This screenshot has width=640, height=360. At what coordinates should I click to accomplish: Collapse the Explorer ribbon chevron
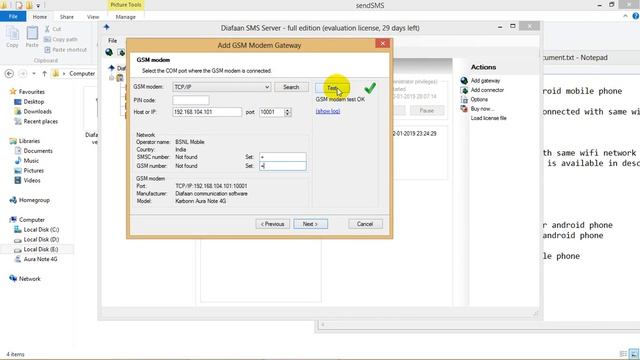(x=626, y=16)
